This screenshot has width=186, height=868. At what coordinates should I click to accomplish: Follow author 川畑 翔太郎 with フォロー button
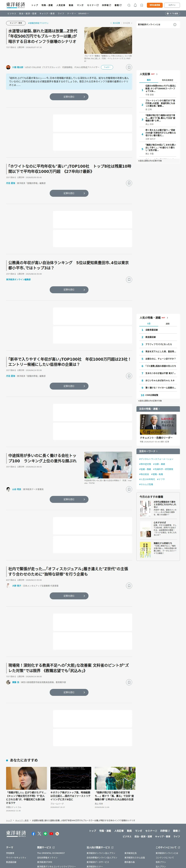(107, 67)
